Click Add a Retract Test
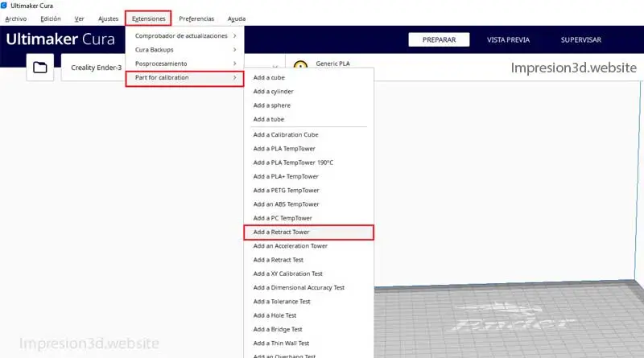This screenshot has width=644, height=358. (309, 261)
